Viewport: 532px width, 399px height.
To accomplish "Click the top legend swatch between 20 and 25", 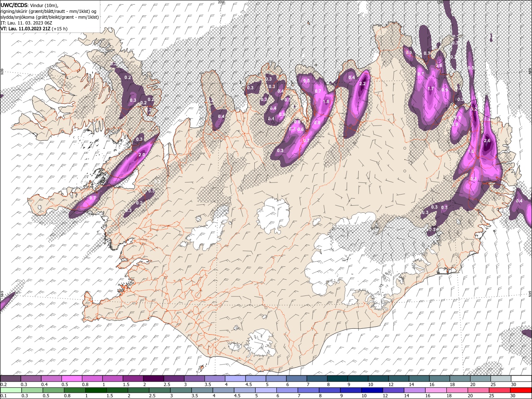I will coord(480,379).
